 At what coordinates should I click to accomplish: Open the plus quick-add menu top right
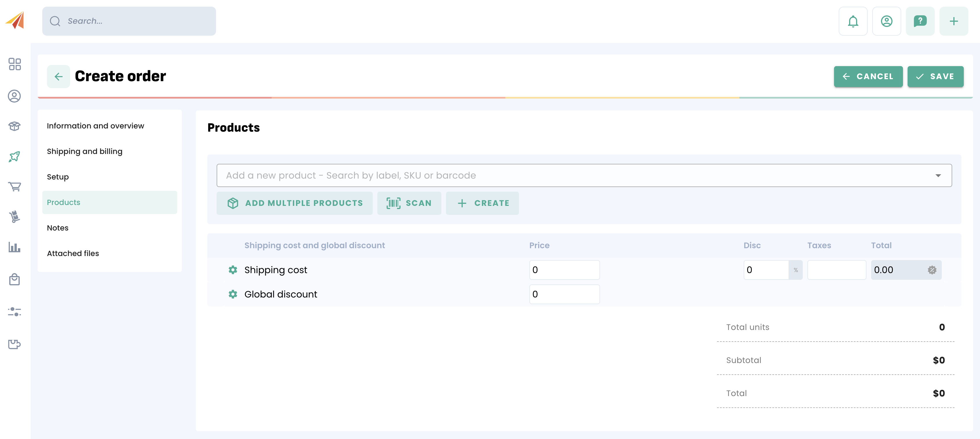click(953, 21)
